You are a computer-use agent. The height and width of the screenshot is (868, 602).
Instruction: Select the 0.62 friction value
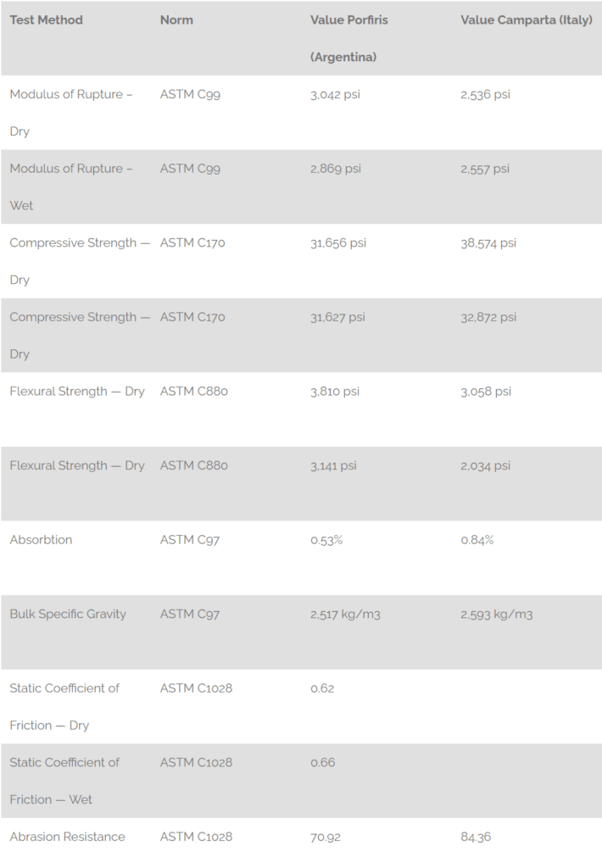coord(322,688)
